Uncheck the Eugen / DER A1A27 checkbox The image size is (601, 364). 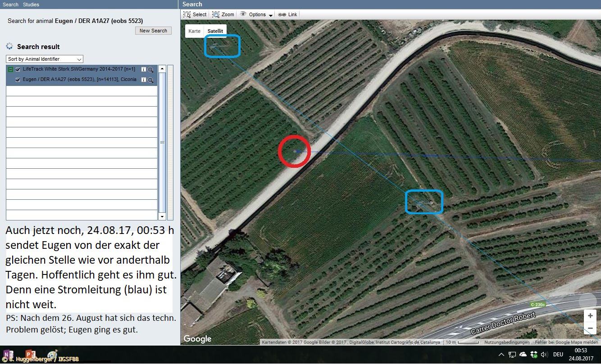pos(18,80)
